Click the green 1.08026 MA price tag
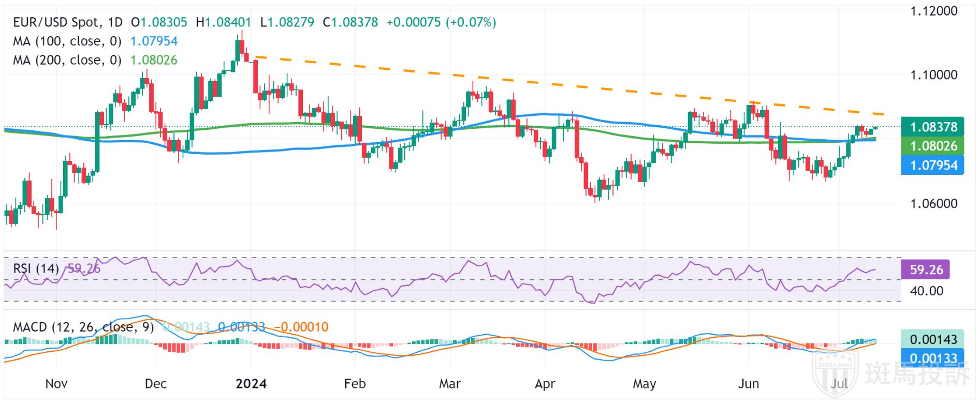Viewport: 980px width, 405px height. tap(932, 146)
